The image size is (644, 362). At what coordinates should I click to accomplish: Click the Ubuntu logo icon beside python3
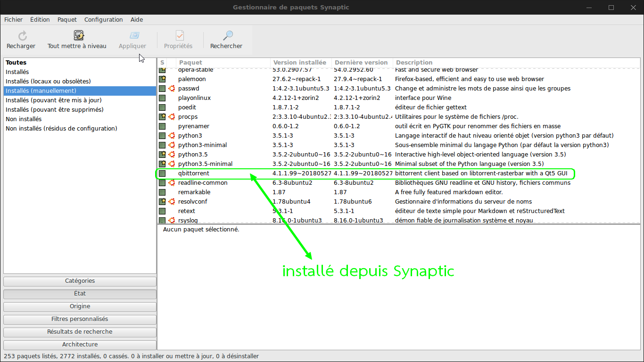coord(172,136)
